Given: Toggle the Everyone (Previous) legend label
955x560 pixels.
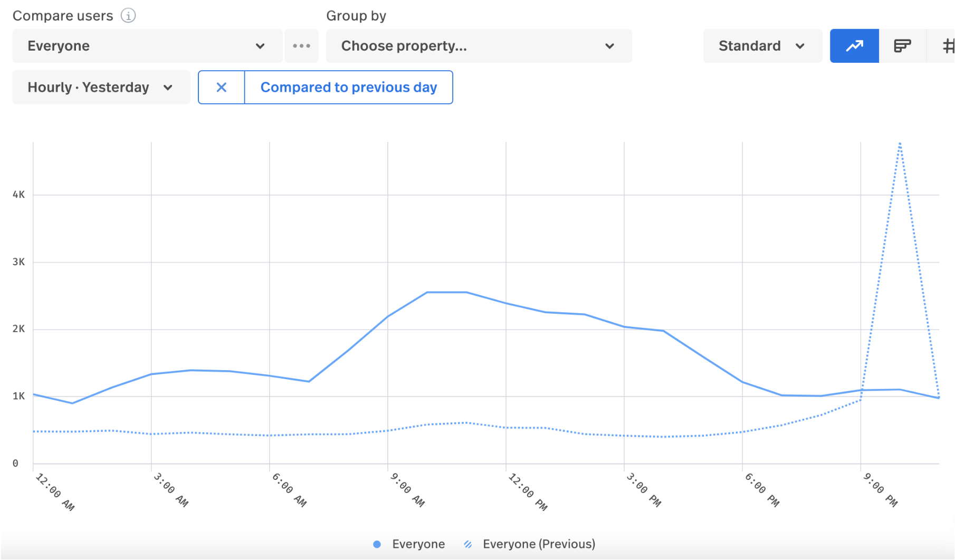Looking at the screenshot, I should pyautogui.click(x=539, y=544).
